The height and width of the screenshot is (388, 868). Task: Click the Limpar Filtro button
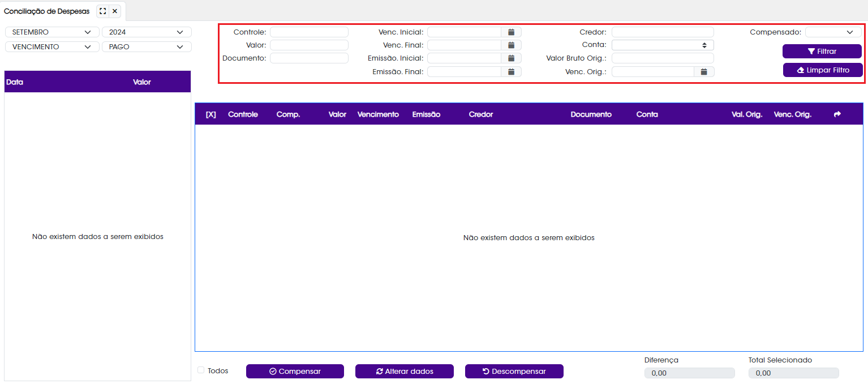coord(823,70)
